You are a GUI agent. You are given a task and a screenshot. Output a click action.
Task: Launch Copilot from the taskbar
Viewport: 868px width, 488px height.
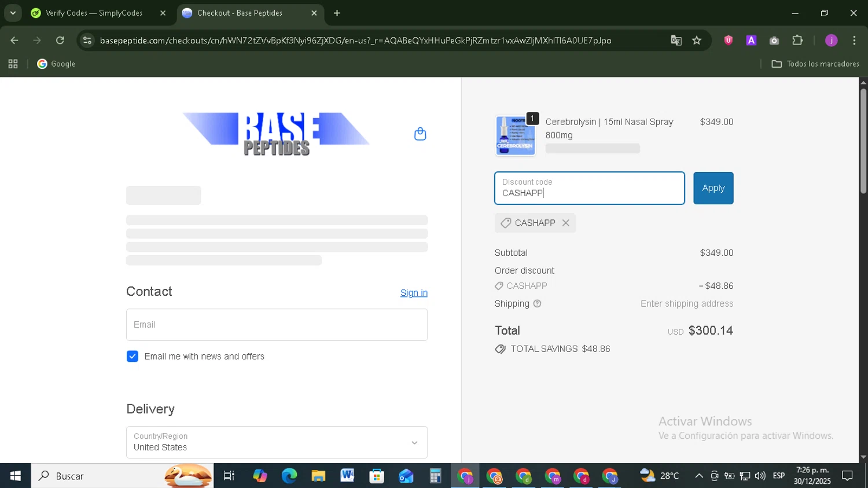pyautogui.click(x=260, y=476)
